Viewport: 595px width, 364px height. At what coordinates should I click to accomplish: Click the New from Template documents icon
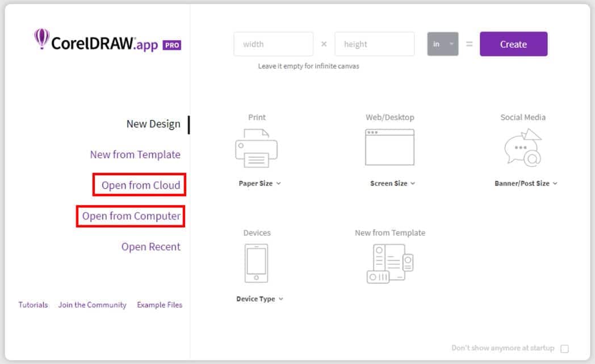point(389,263)
